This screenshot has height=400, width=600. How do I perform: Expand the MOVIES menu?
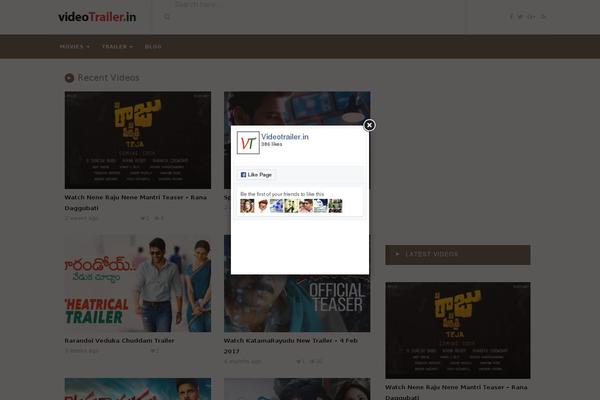(x=74, y=46)
